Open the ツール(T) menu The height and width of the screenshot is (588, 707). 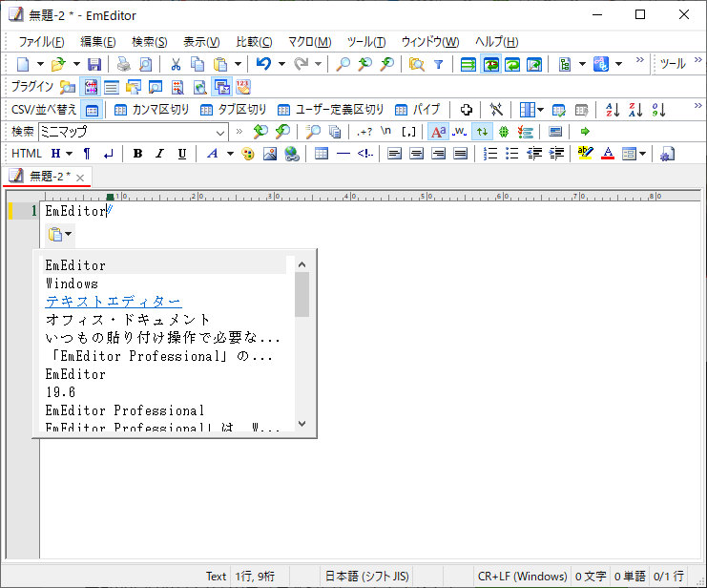point(366,42)
